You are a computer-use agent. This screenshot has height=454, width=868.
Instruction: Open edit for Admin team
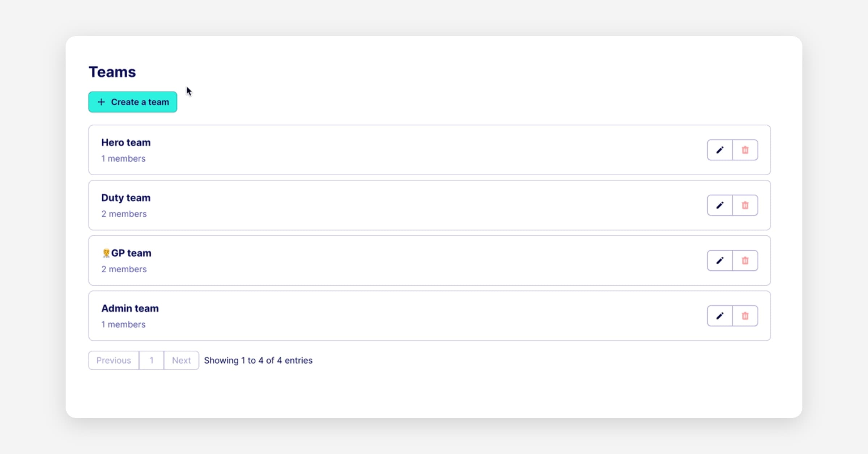[720, 316]
